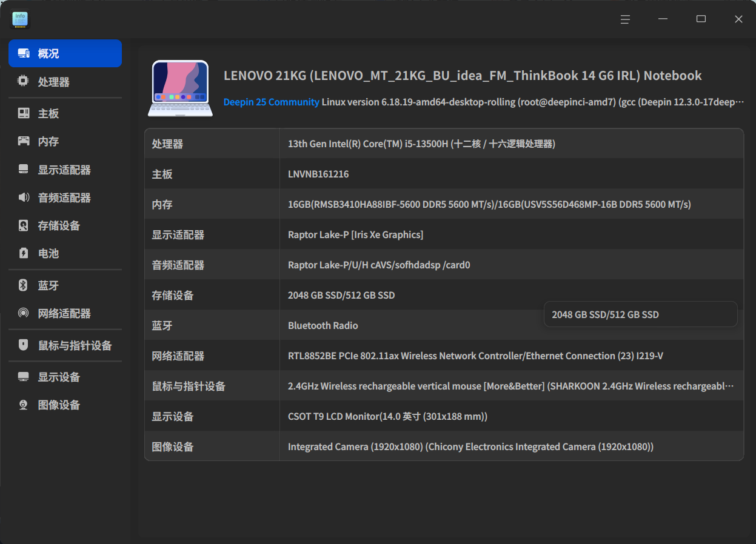Click the display adapter (显示适配器) icon
Screen dimensions: 756x544
point(24,170)
